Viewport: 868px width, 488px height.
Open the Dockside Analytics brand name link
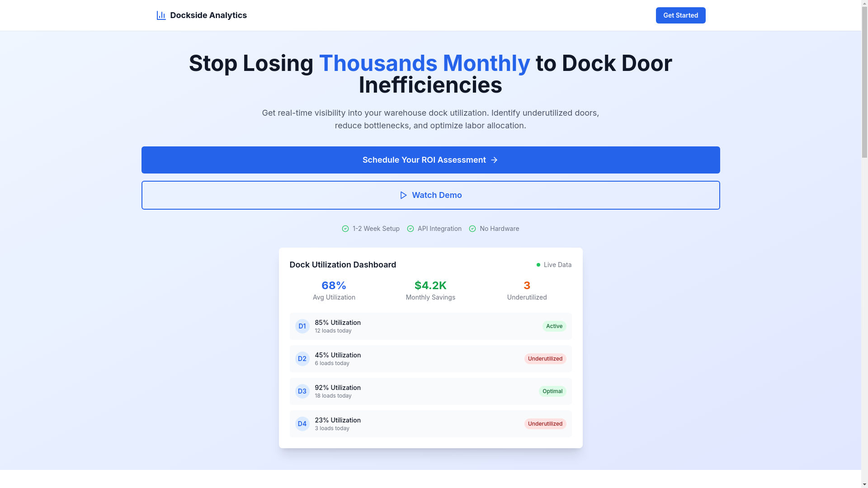[208, 15]
